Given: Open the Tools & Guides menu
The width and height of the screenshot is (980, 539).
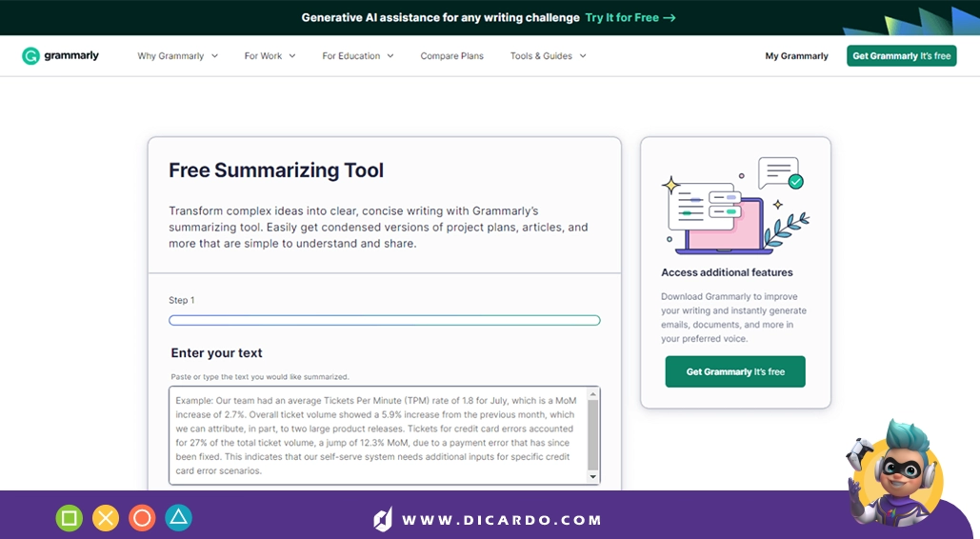Looking at the screenshot, I should point(541,55).
